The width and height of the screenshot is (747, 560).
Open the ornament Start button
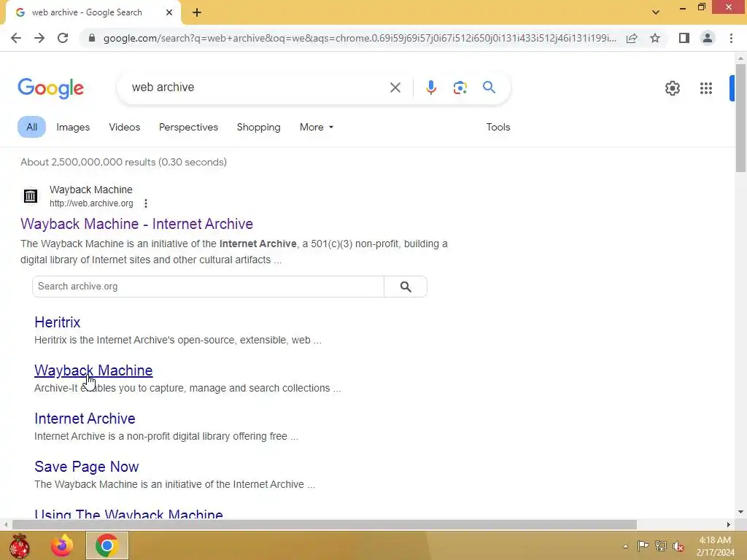(19, 545)
